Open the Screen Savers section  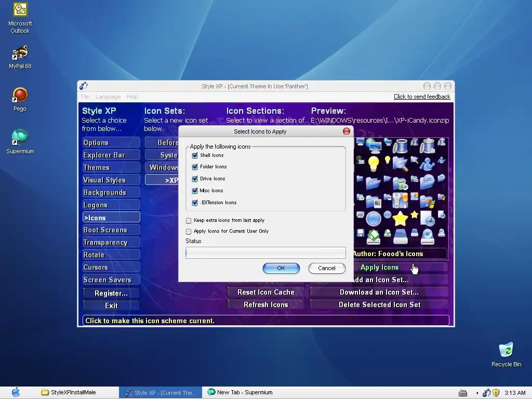111,280
